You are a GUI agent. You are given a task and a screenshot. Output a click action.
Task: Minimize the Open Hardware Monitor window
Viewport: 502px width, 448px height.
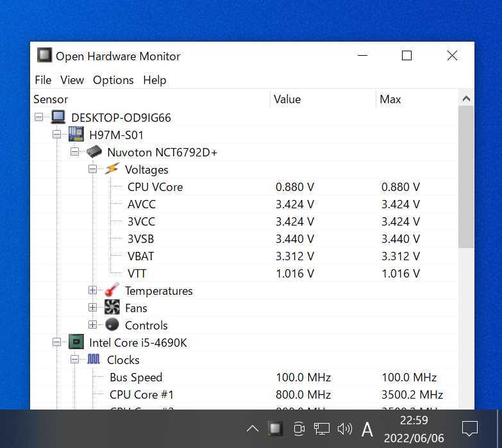tap(362, 55)
